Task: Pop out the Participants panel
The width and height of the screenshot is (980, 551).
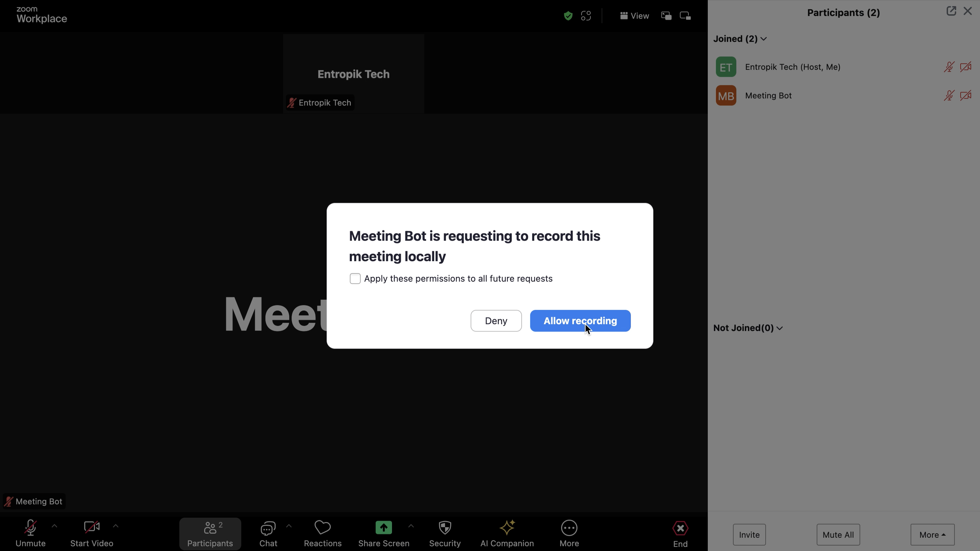Action: 951,11
